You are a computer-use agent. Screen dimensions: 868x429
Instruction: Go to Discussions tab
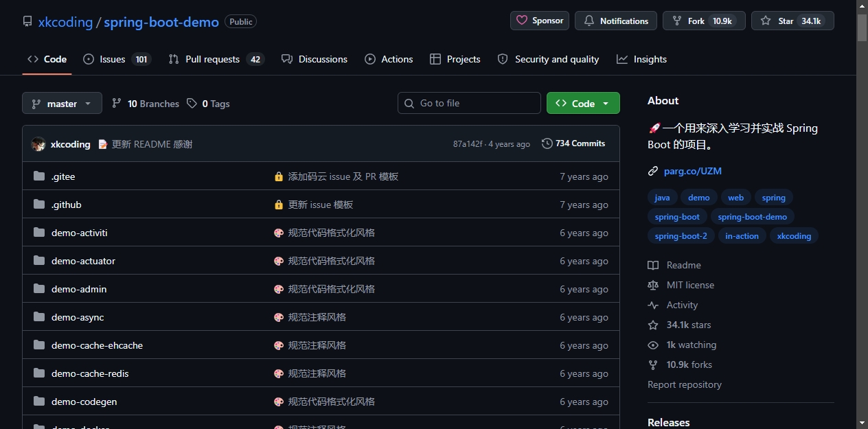point(315,59)
